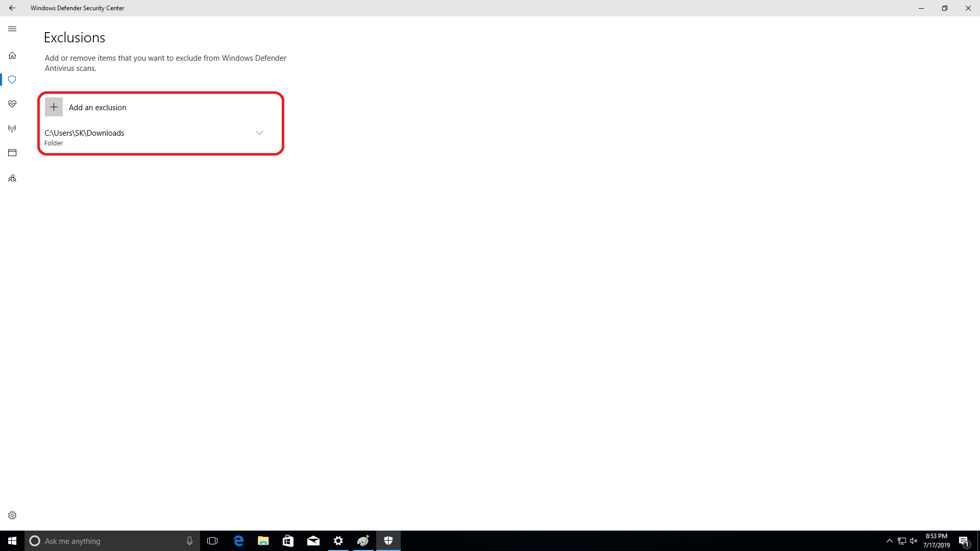The width and height of the screenshot is (980, 551).
Task: Open Settings gear in the sidebar
Action: click(x=12, y=515)
